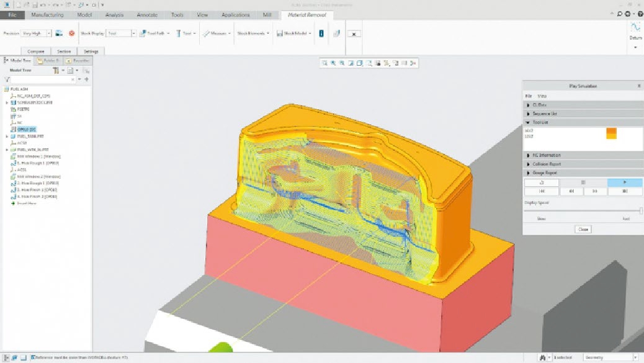644x363 pixels.
Task: Open the Mill ribbon tab
Action: click(x=267, y=15)
